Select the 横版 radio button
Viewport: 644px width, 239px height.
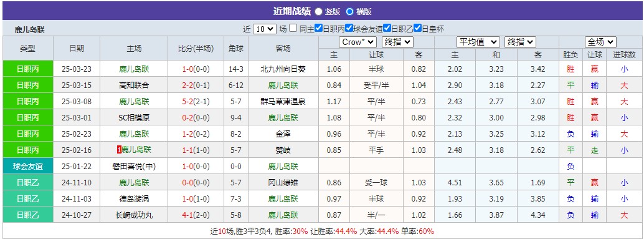tap(349, 11)
